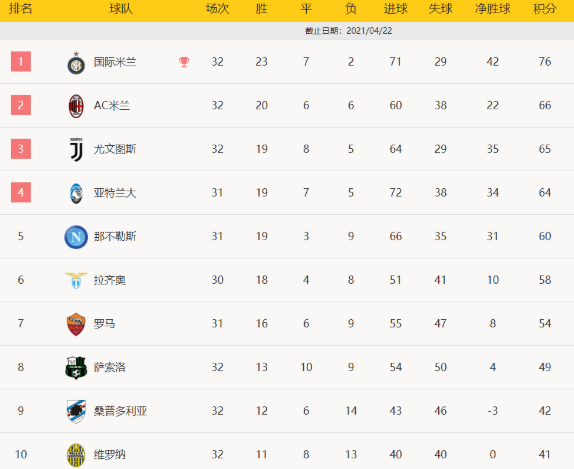Screen dimensions: 574x469
Task: Open the Napoli club logo
Action: click(x=76, y=237)
